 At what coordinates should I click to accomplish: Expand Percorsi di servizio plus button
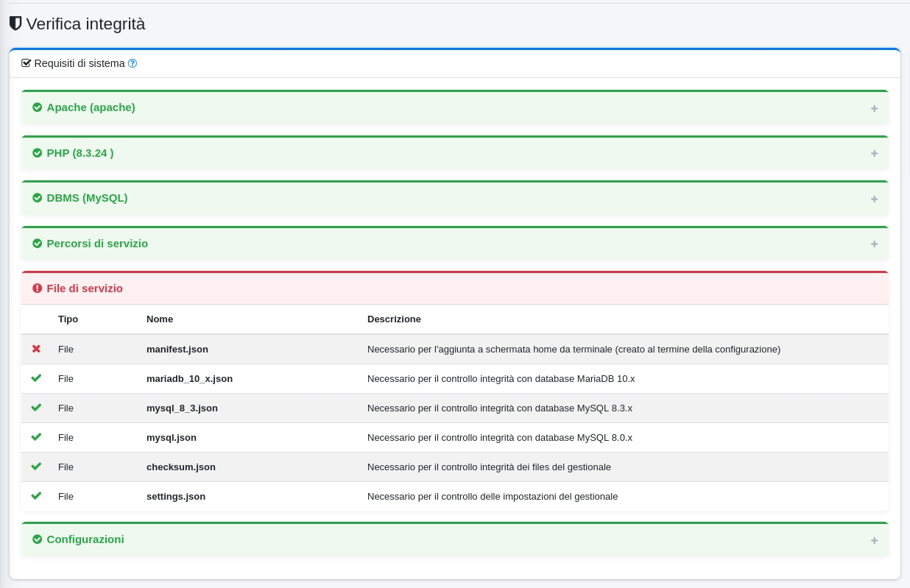pyautogui.click(x=874, y=244)
